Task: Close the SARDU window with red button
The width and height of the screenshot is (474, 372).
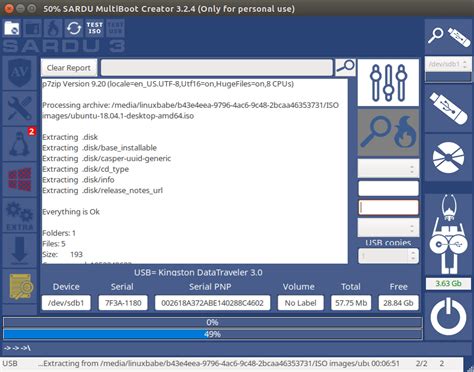Action: click(9, 8)
